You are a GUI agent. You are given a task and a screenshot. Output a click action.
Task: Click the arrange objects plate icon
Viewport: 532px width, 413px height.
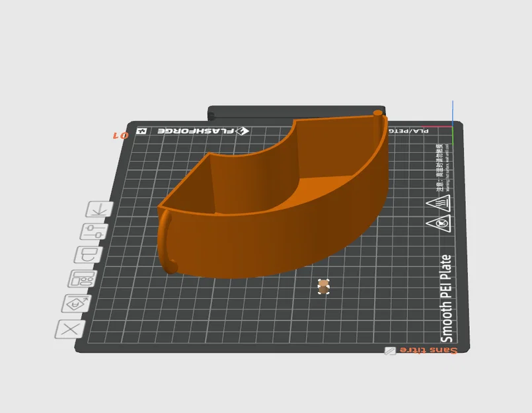click(83, 279)
